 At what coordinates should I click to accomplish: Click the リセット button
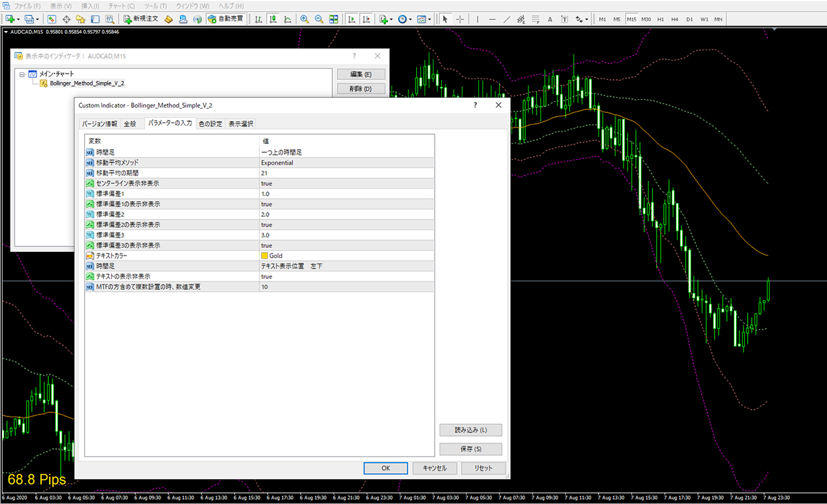482,468
